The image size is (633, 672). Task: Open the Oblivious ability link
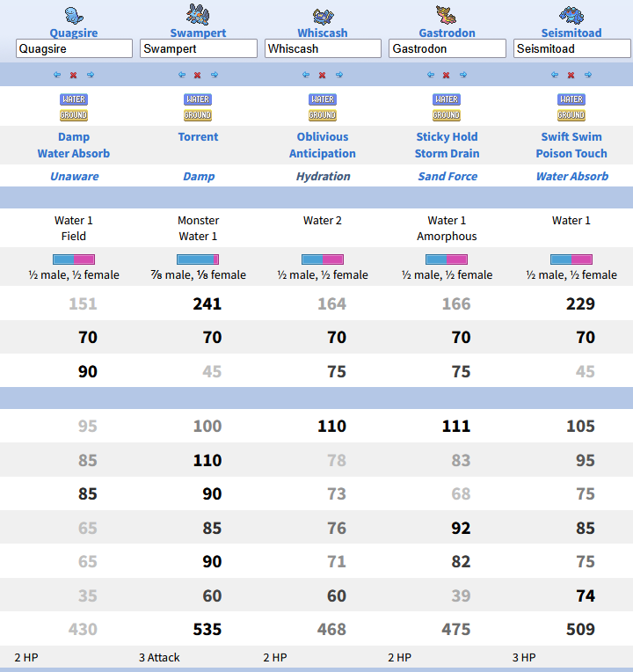click(323, 137)
